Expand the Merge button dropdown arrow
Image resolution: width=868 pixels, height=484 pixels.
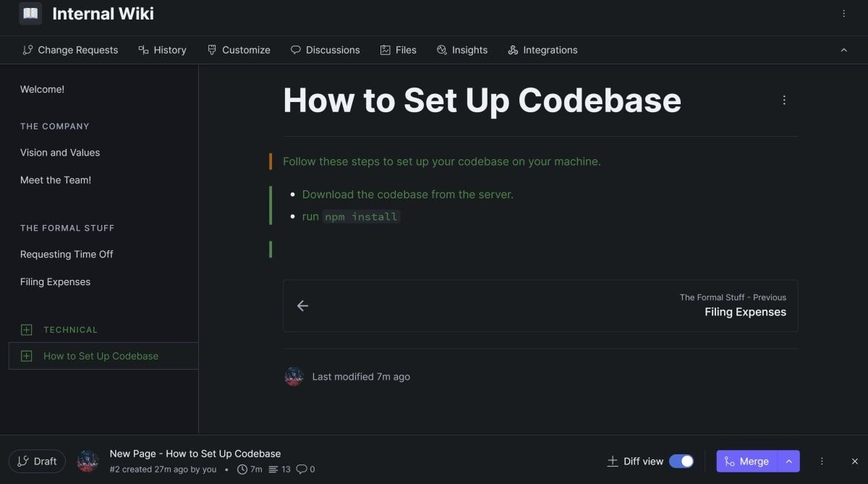(x=789, y=462)
